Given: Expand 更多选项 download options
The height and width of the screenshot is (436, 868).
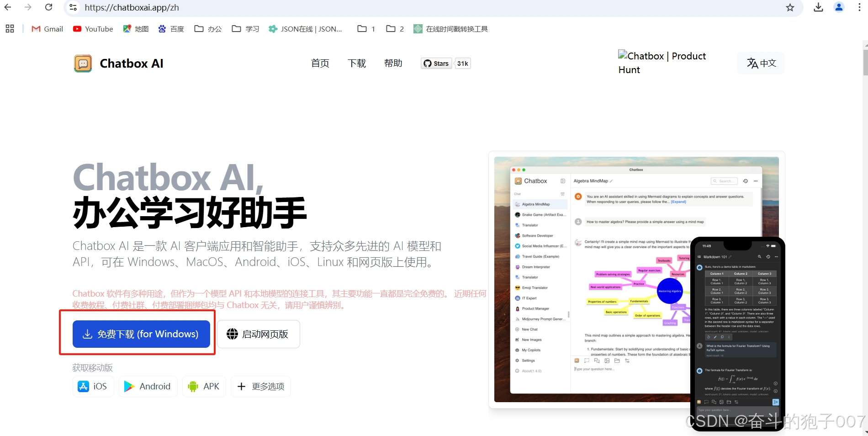Looking at the screenshot, I should [x=261, y=387].
